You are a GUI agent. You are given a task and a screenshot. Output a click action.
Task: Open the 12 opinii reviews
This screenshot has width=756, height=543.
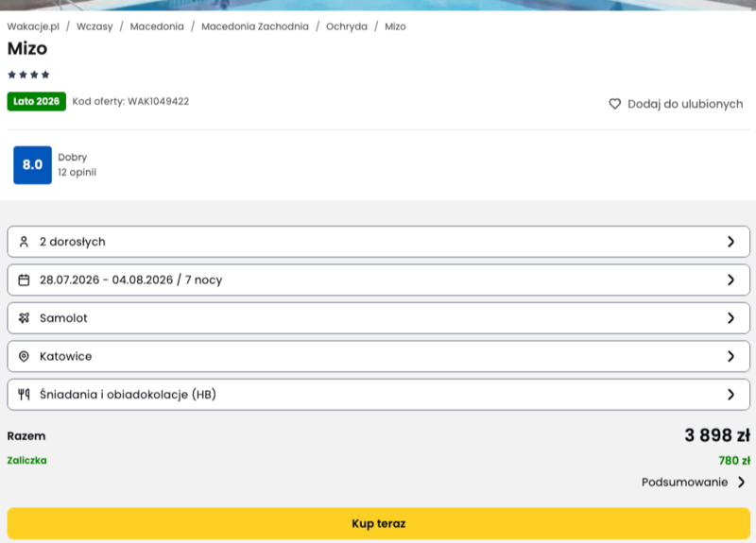coord(77,172)
